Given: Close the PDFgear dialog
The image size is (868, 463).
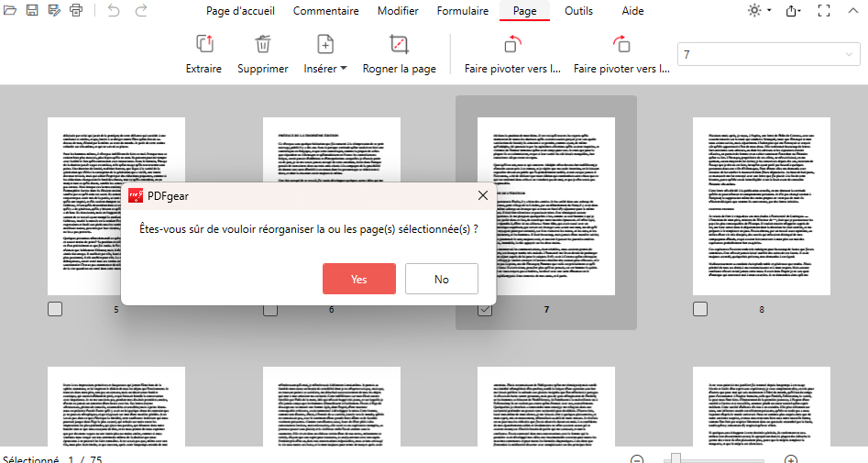Looking at the screenshot, I should point(483,195).
